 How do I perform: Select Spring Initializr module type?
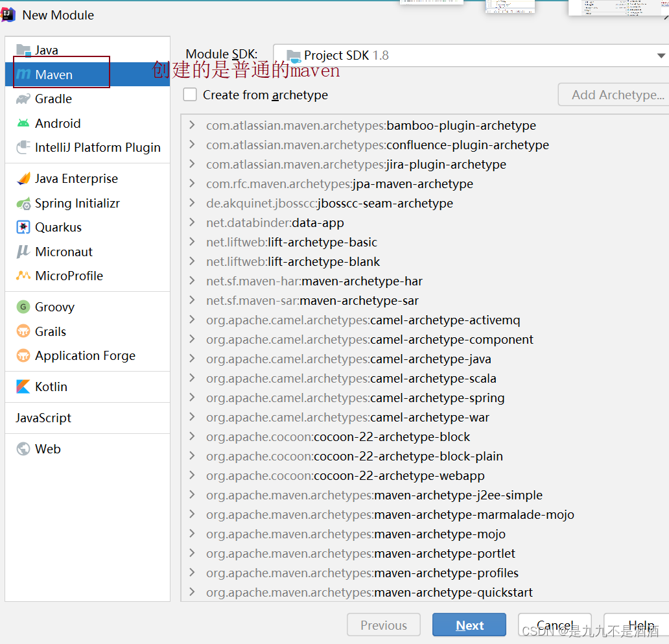tap(88, 203)
